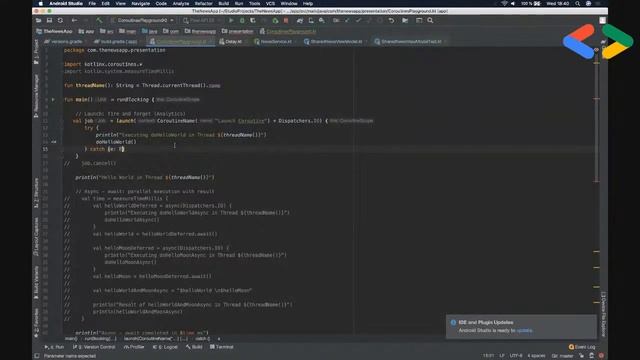The width and height of the screenshot is (640, 360).
Task: Open the Favorites sidebar tab
Action: pos(36,323)
